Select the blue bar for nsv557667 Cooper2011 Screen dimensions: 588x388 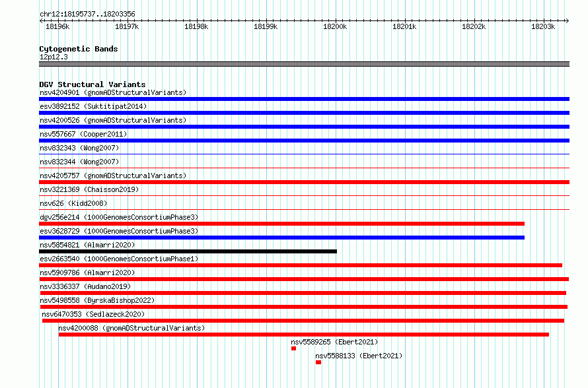(x=304, y=141)
